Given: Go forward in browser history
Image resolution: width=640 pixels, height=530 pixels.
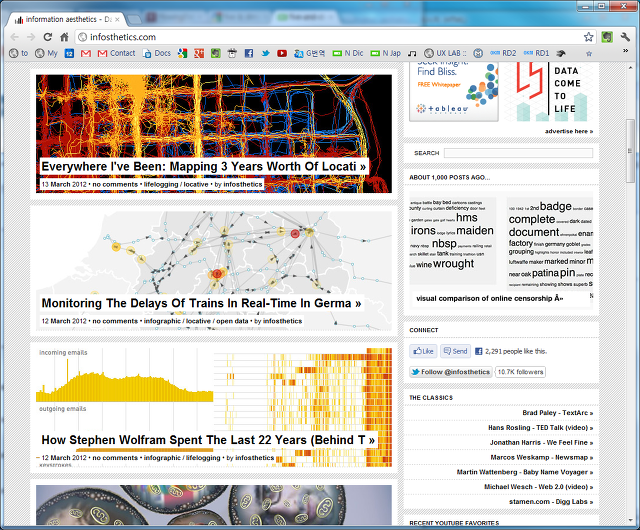Looking at the screenshot, I should tap(31, 37).
